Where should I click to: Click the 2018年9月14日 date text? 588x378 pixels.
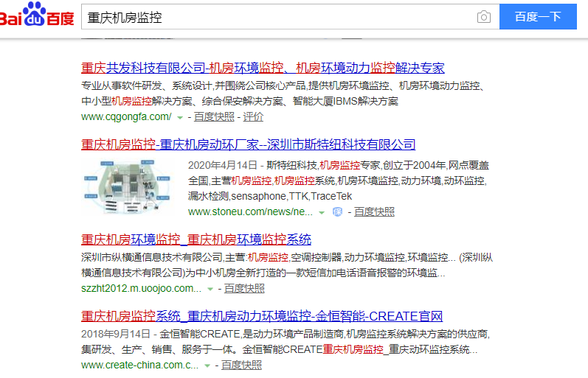116,334
